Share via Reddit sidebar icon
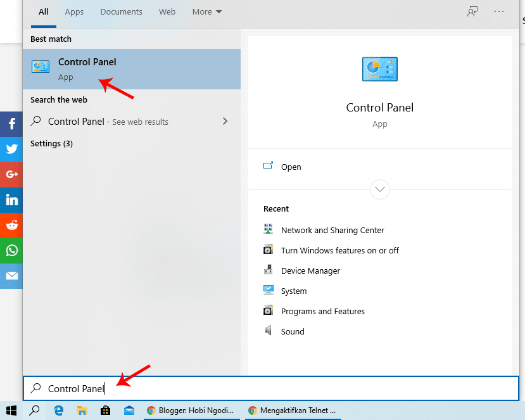This screenshot has height=420, width=525. pyautogui.click(x=11, y=226)
